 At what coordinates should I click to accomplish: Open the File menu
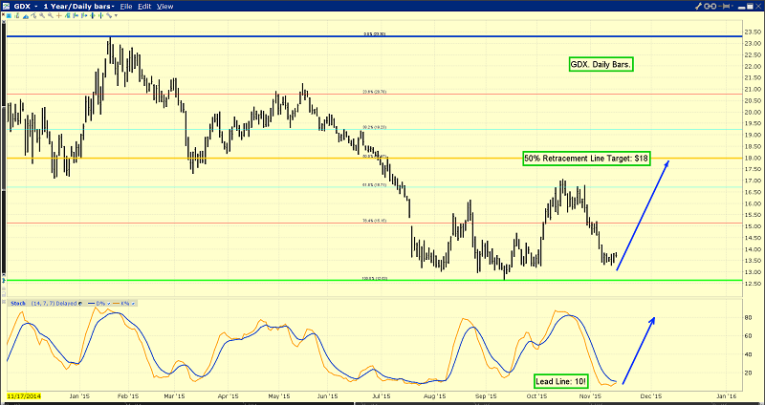pos(126,6)
